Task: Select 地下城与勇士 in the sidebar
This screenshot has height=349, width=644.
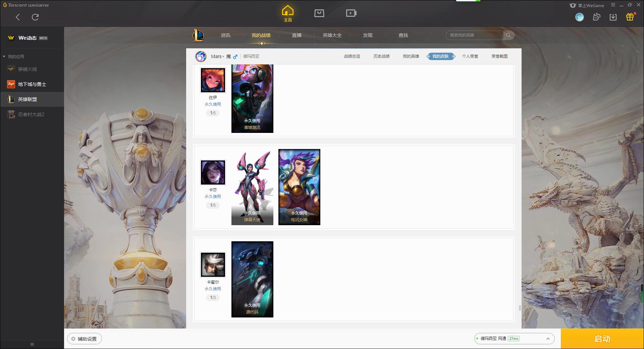Action: click(32, 84)
